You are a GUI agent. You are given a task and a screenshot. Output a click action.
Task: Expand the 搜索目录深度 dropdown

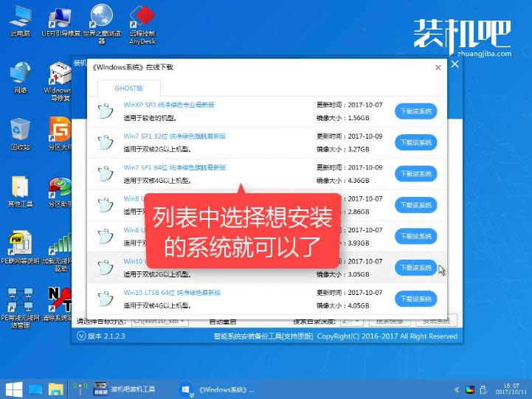(x=351, y=321)
